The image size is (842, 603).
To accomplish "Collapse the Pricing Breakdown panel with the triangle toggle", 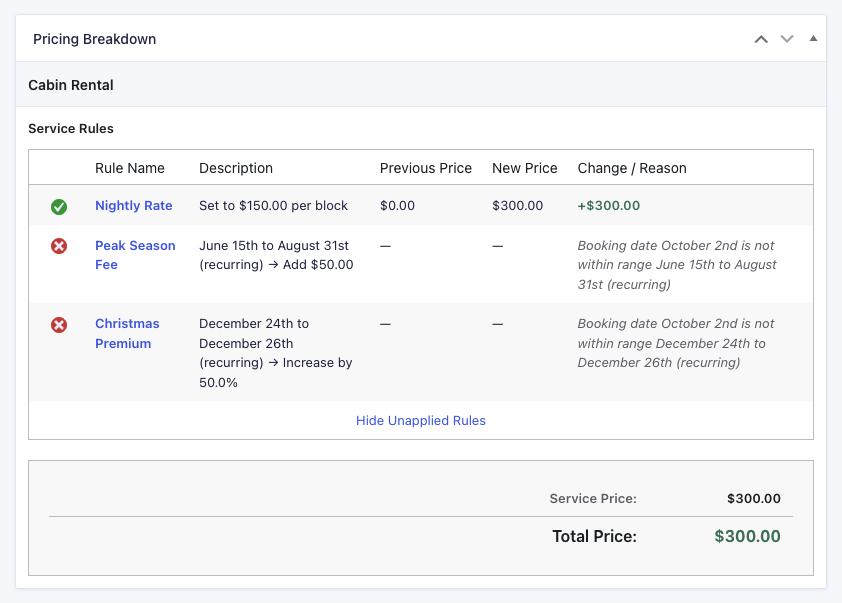I will (813, 39).
